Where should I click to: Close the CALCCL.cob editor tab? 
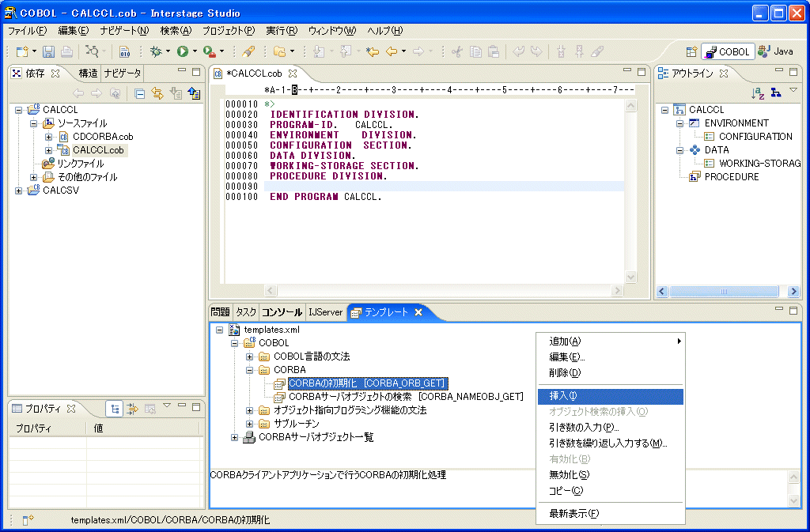293,74
